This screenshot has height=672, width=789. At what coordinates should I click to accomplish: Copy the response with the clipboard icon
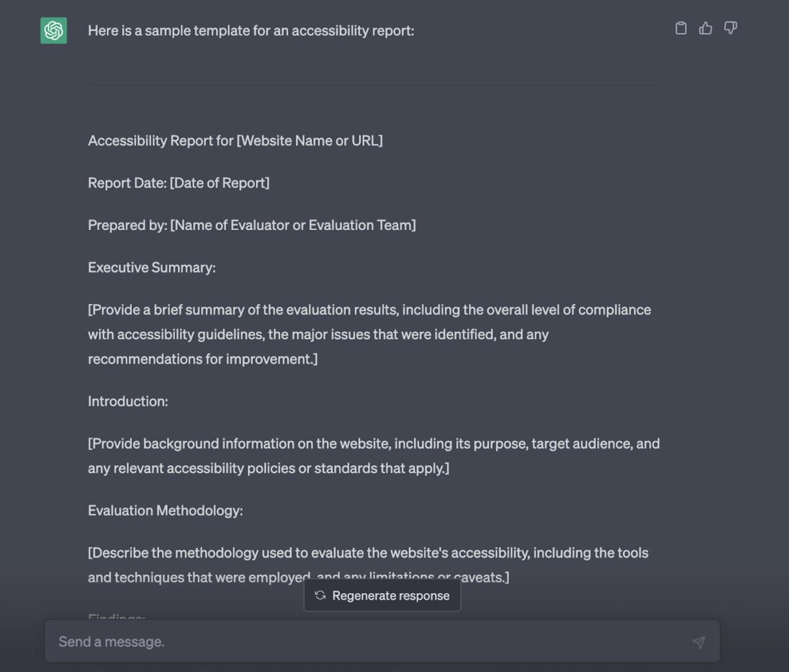[681, 28]
